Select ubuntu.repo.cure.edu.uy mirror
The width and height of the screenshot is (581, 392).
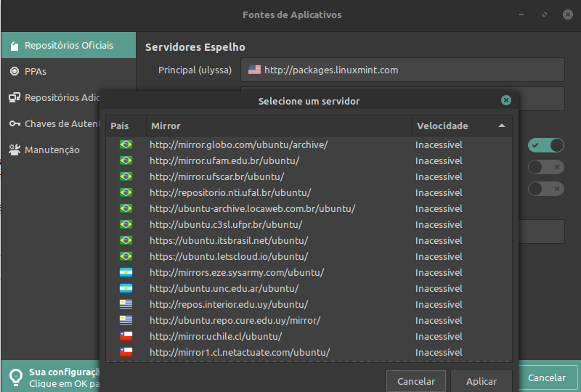pyautogui.click(x=309, y=320)
